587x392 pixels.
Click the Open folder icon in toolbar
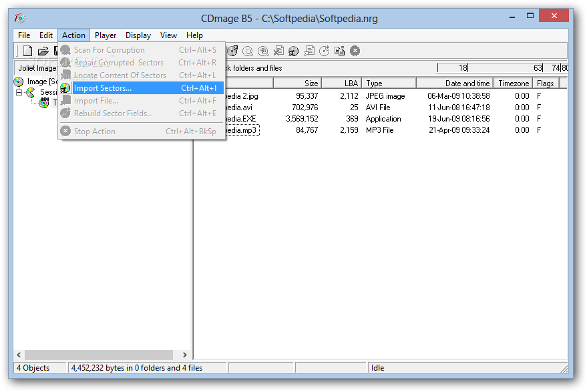[x=43, y=51]
